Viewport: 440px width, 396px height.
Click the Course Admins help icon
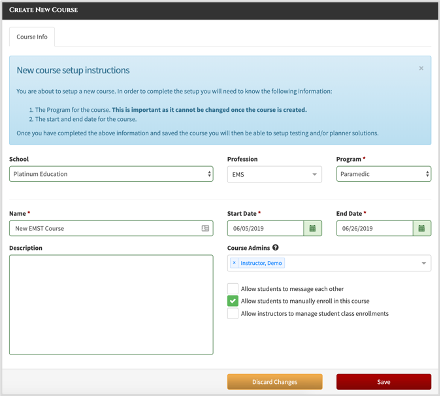click(275, 248)
